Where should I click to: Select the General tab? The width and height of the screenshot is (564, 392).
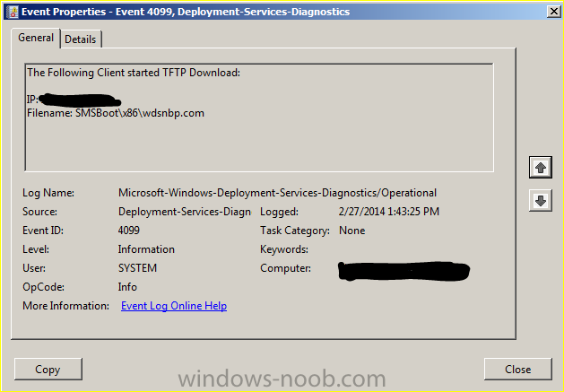tap(36, 38)
